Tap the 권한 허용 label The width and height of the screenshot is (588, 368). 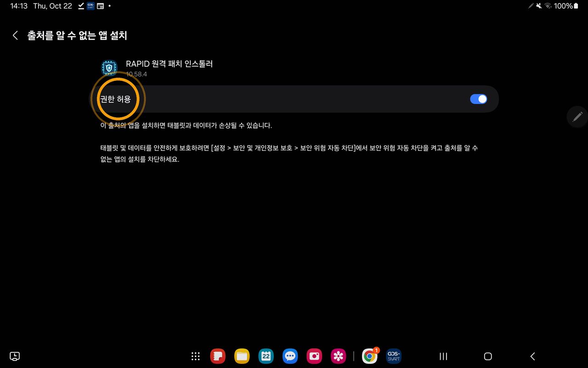point(115,99)
